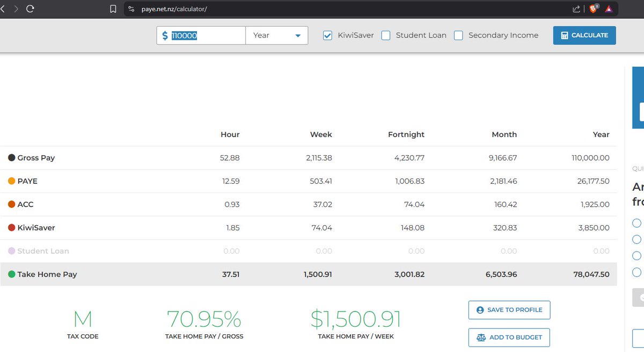Viewport: 644px width, 352px height.
Task: Click the KiwiSaver row label in table
Action: tap(36, 228)
